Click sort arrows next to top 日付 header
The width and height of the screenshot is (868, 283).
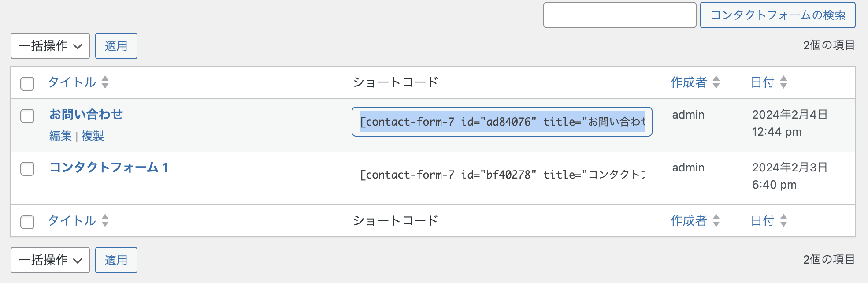(x=783, y=82)
